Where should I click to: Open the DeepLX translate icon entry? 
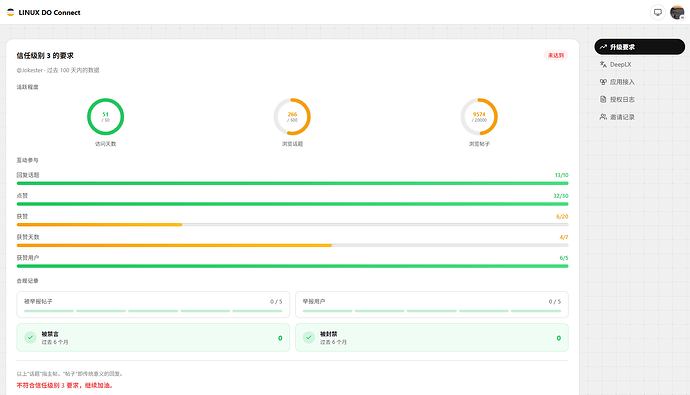coord(603,64)
